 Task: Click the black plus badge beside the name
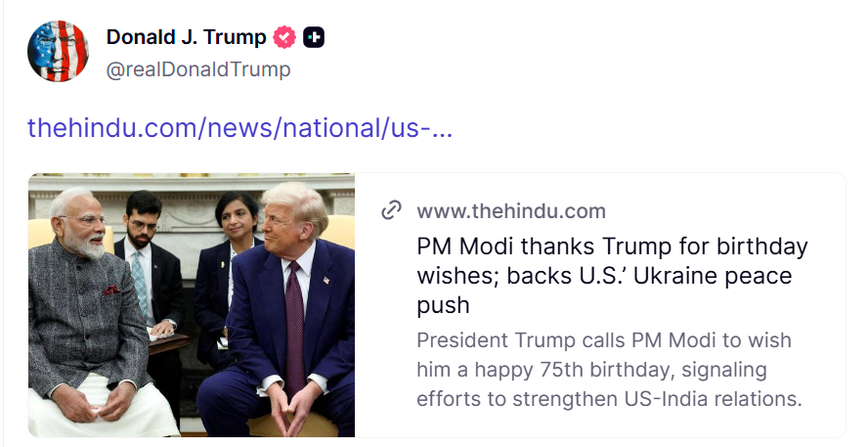point(313,37)
